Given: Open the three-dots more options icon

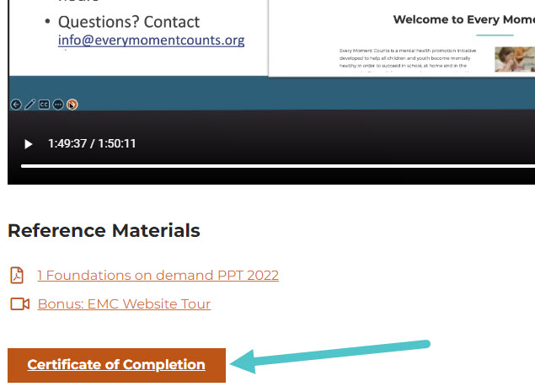Looking at the screenshot, I should [x=58, y=105].
